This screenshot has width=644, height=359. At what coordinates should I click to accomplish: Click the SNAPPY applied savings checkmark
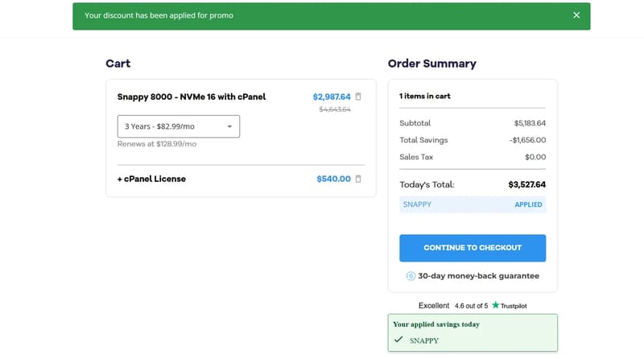[398, 340]
